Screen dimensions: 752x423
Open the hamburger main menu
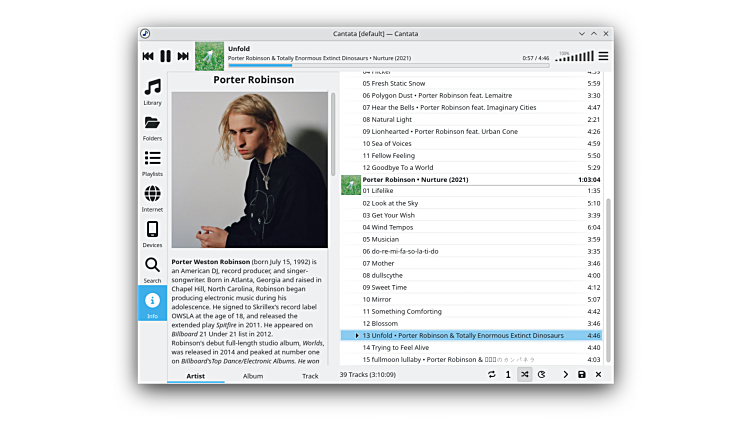[603, 56]
